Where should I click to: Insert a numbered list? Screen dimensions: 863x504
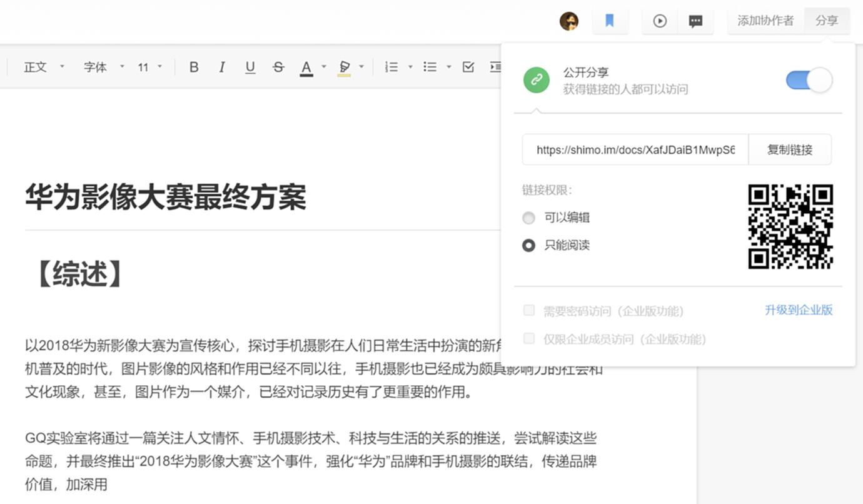click(x=391, y=67)
